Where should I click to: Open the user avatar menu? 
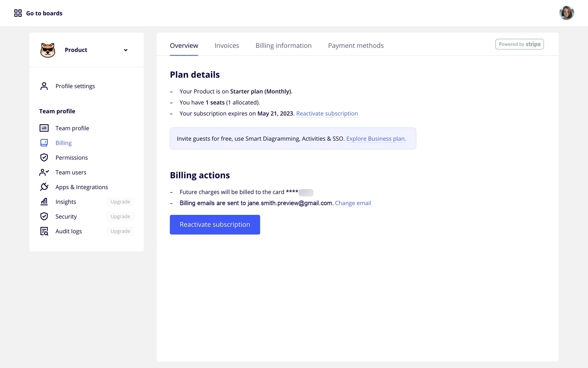[x=567, y=13]
